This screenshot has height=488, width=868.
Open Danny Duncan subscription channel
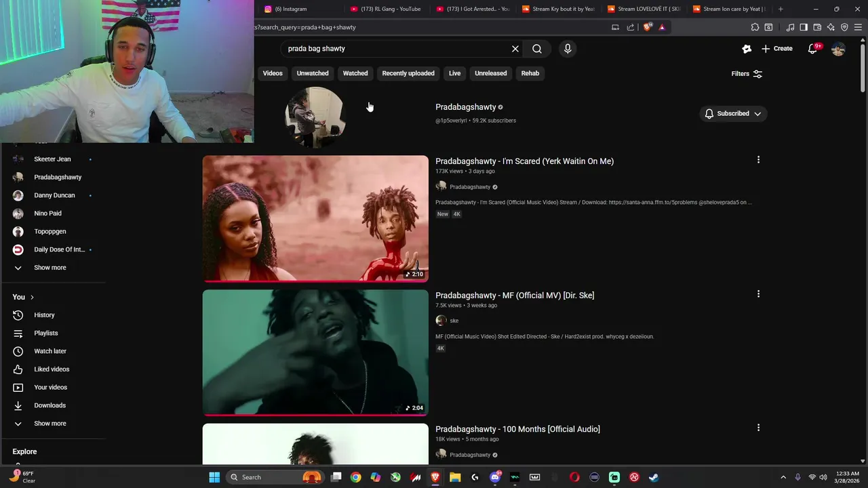(54, 195)
